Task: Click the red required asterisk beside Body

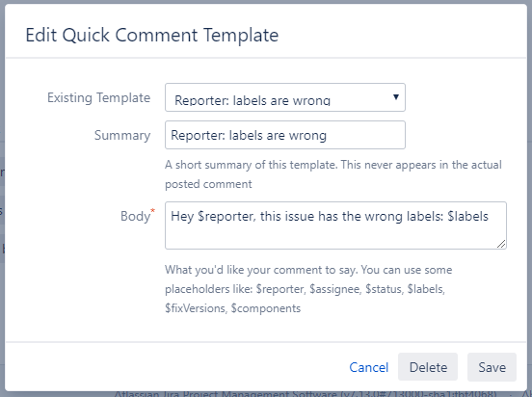Action: (x=152, y=211)
